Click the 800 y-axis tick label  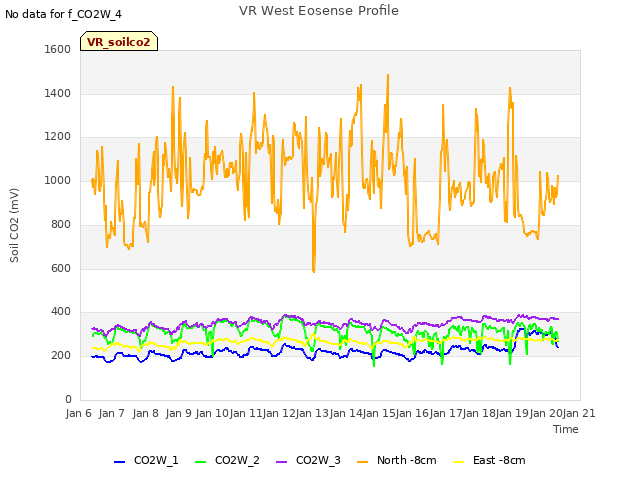coord(61,224)
